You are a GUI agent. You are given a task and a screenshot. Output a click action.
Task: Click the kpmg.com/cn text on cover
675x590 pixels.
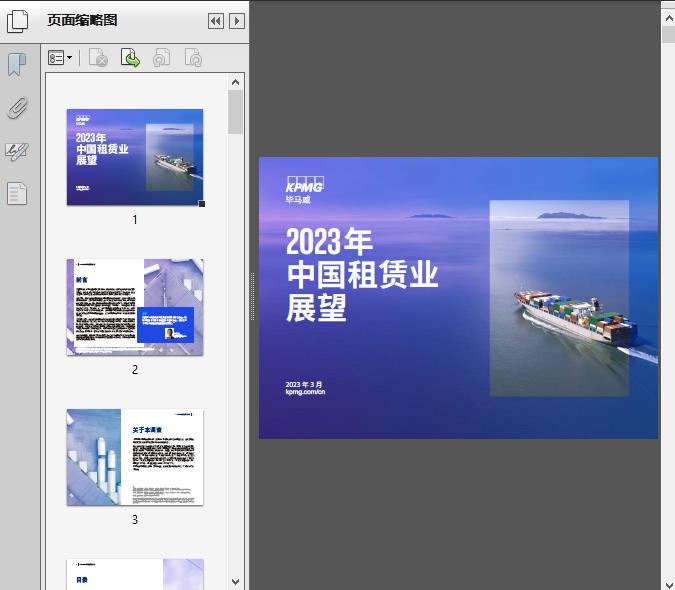click(x=305, y=392)
